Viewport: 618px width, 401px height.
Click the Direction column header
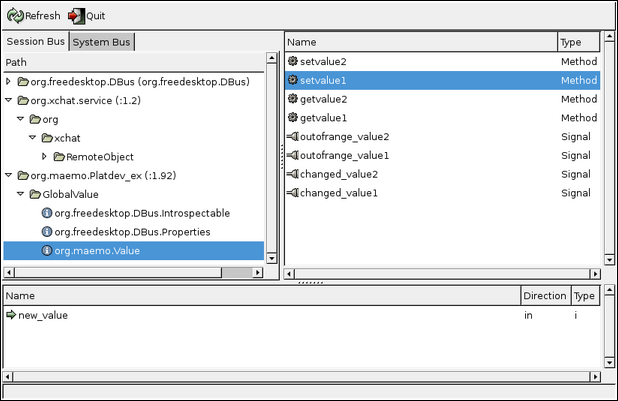544,296
